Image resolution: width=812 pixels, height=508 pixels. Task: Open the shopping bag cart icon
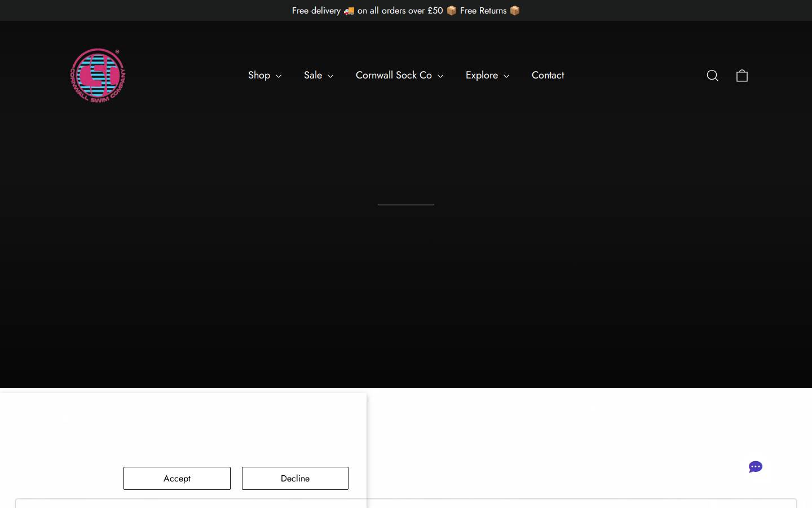point(742,76)
